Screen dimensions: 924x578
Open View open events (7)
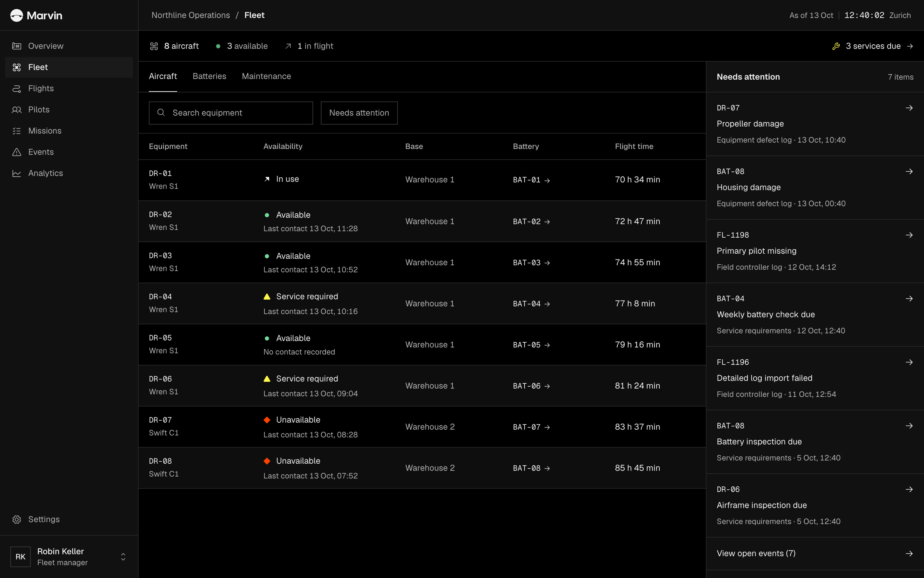[x=815, y=554]
